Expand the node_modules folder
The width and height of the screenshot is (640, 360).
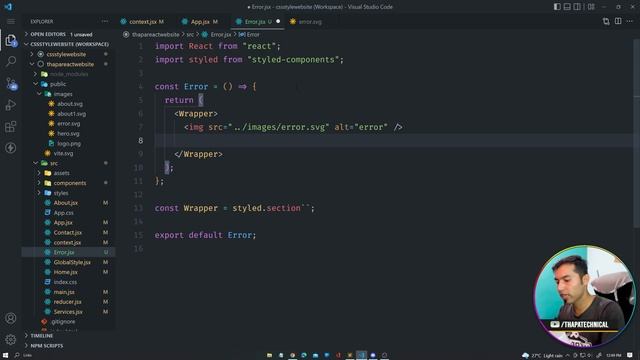tap(69, 74)
